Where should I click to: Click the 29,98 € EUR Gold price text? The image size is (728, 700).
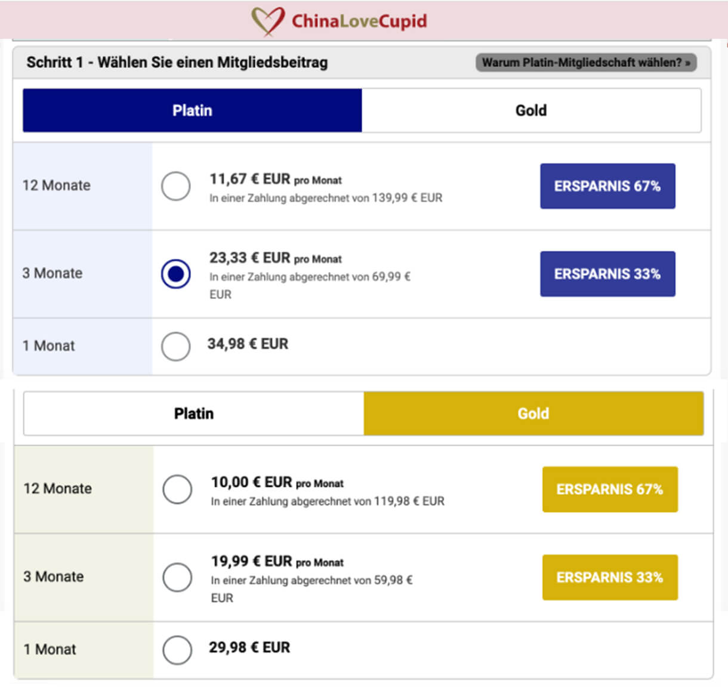tap(249, 647)
